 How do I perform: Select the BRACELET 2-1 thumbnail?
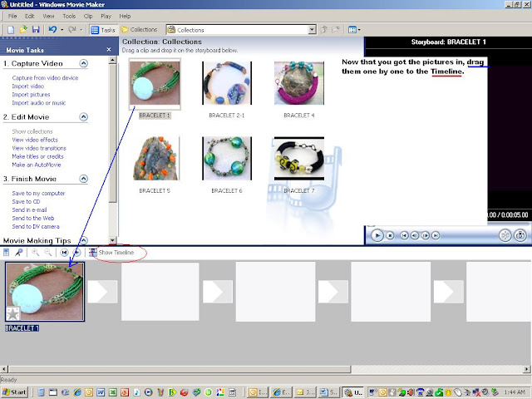point(227,83)
